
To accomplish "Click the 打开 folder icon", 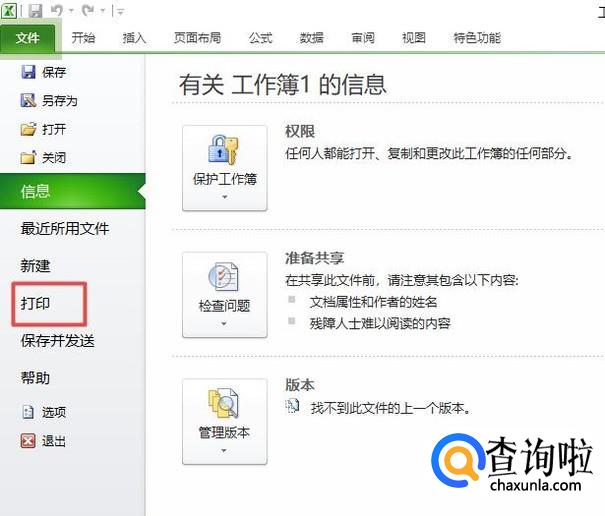I will [x=28, y=129].
